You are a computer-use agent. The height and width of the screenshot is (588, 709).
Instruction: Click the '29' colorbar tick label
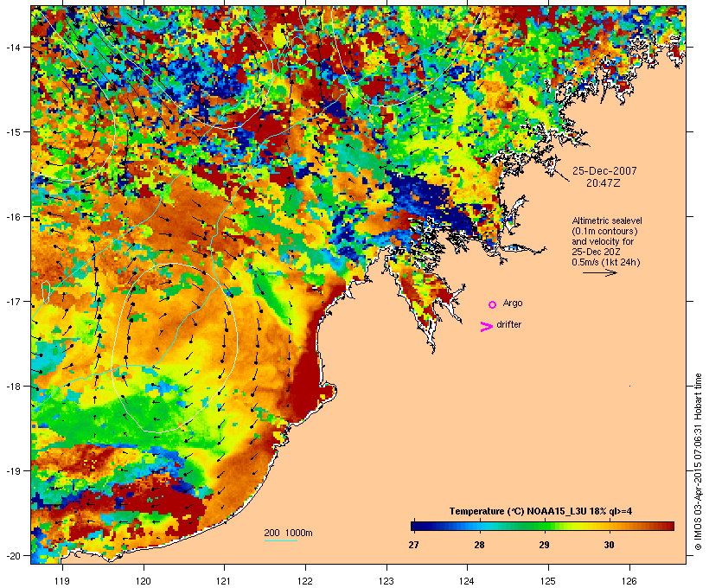545,545
